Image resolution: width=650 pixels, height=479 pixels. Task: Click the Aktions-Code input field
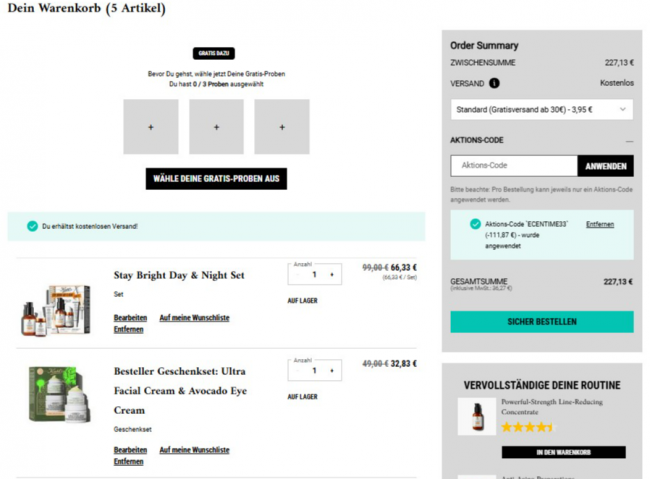tap(514, 166)
